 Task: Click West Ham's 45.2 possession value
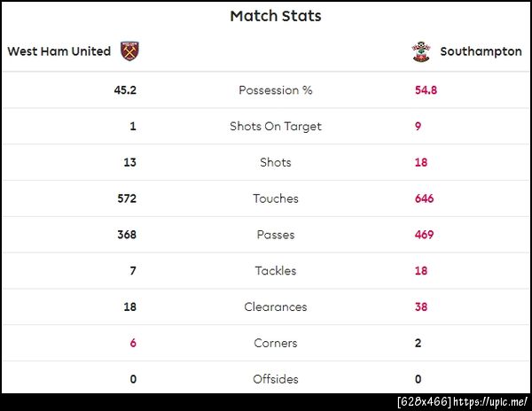tap(124, 90)
